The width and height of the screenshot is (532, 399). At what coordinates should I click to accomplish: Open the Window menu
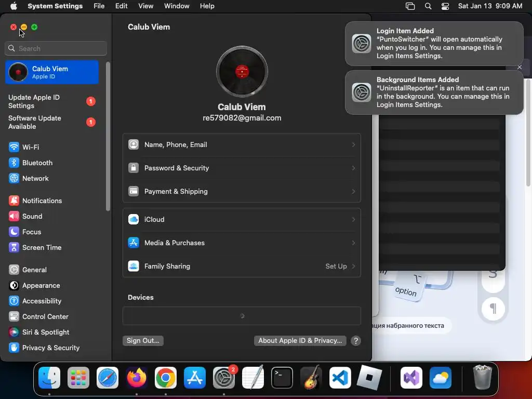pos(177,6)
